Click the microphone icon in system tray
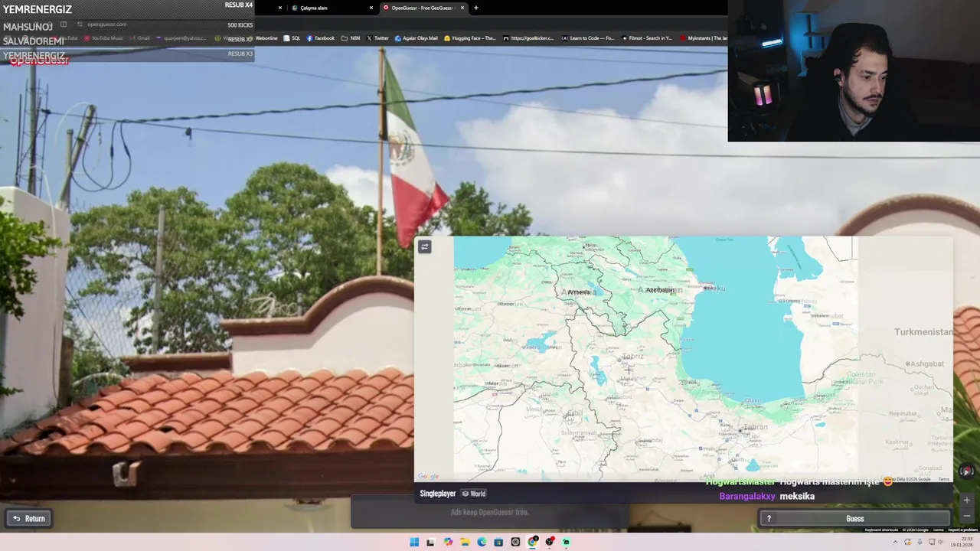 pyautogui.click(x=920, y=542)
